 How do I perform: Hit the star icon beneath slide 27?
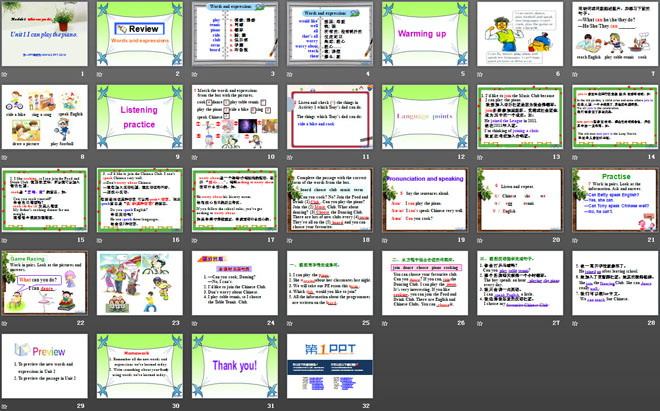click(x=480, y=323)
